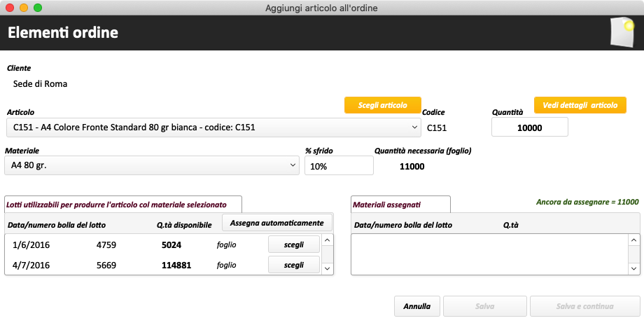Click the green window zoom button

pos(38,8)
